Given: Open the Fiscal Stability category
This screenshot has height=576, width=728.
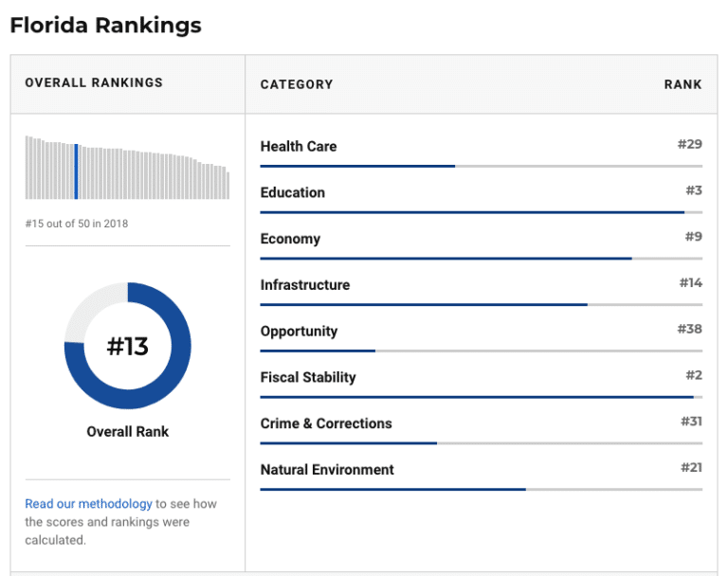Looking at the screenshot, I should click(308, 377).
